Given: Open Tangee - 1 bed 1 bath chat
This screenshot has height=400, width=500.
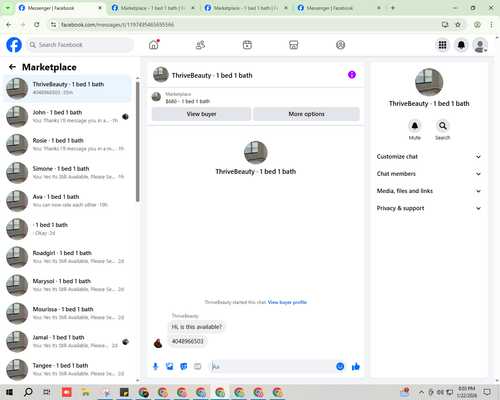Looking at the screenshot, I should 68,370.
